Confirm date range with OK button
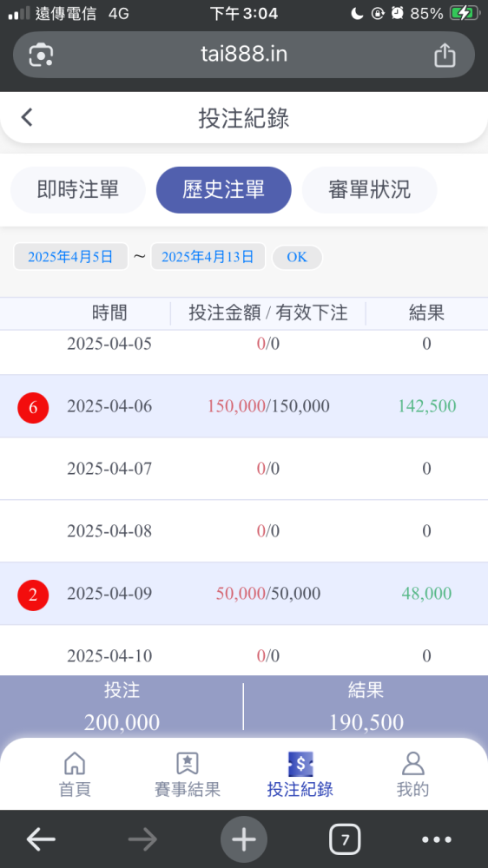The height and width of the screenshot is (868, 488). point(298,258)
